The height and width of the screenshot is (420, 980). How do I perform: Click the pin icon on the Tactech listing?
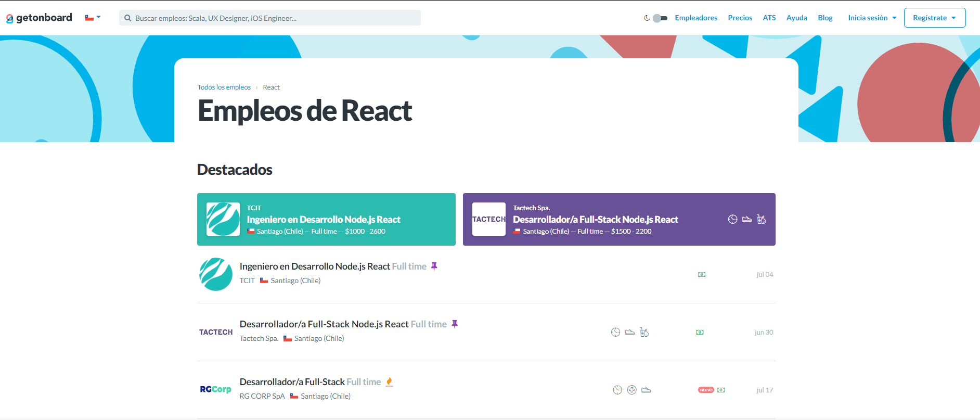455,324
